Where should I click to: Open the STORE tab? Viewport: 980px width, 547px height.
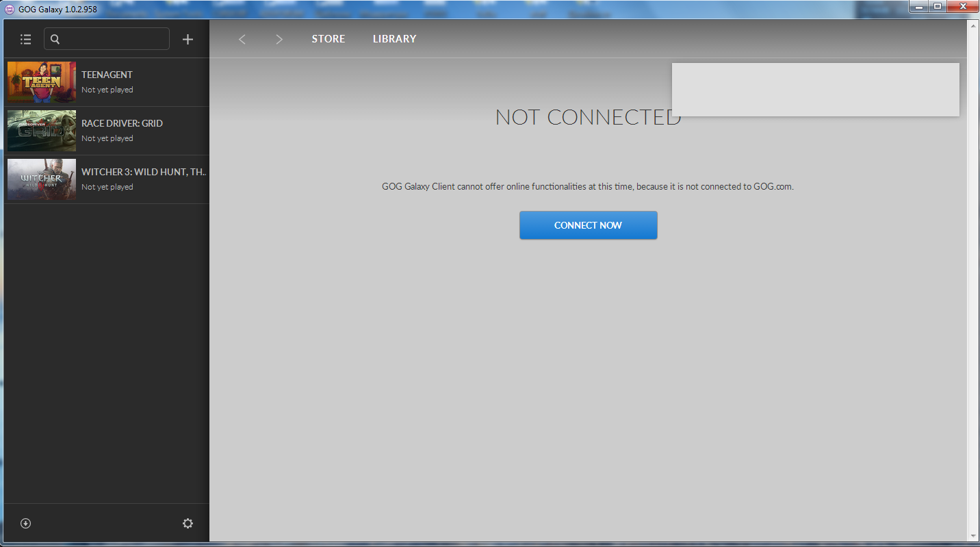pos(328,39)
